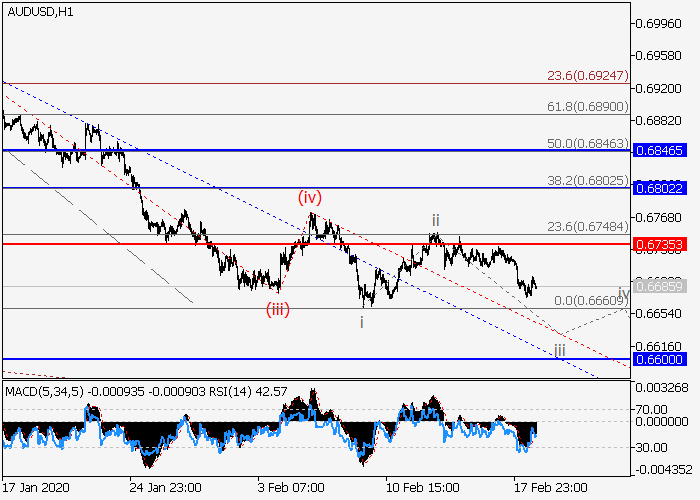Select the black 0.68022 price tag
700x500 pixels.
659,188
